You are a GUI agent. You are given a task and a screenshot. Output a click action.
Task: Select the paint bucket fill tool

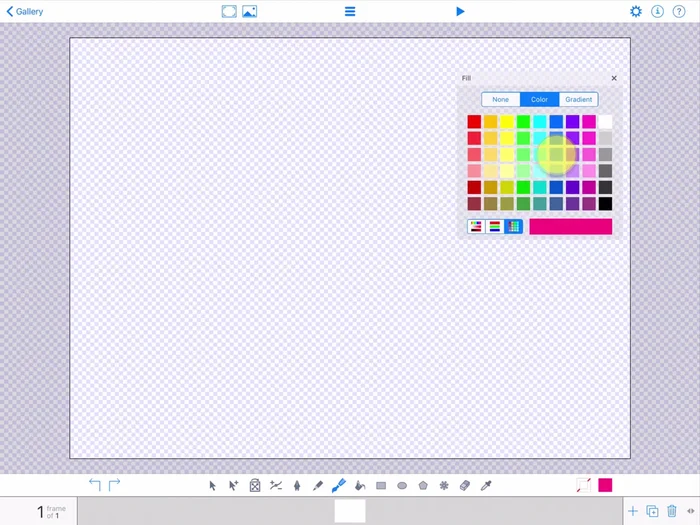coord(360,485)
